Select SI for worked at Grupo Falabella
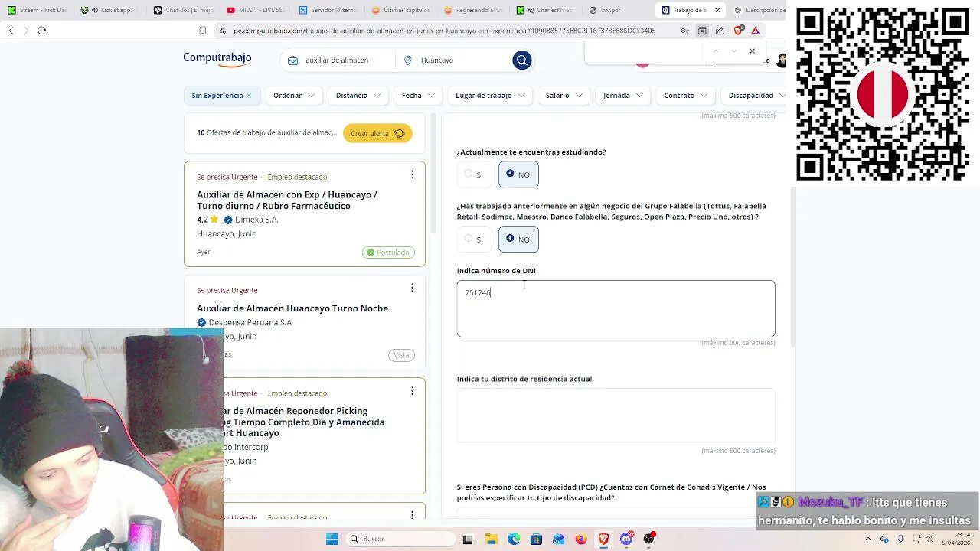 (474, 240)
